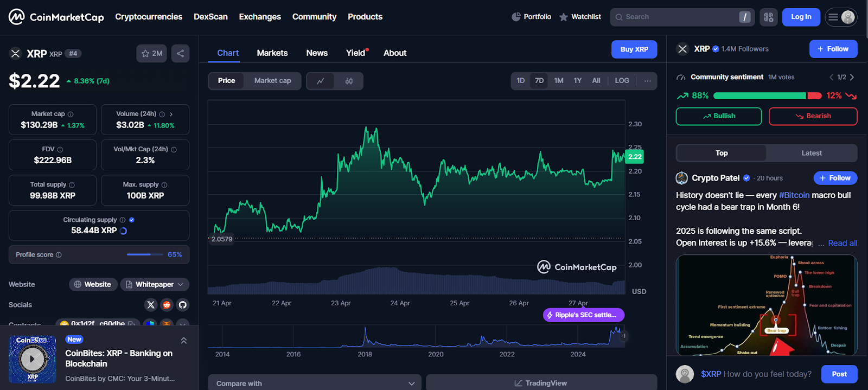868x390 pixels.
Task: Switch the chart to Market cap view
Action: click(x=272, y=81)
